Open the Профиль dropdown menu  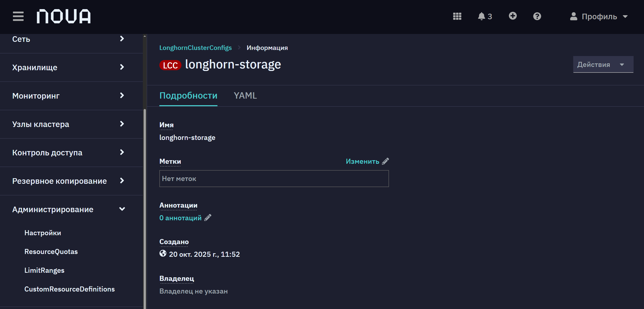tap(599, 16)
